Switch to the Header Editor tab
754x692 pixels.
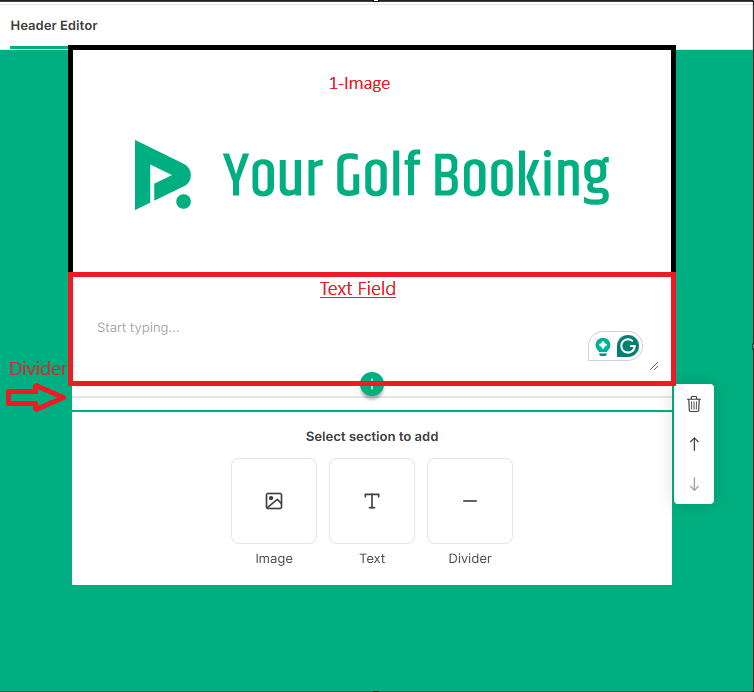(54, 25)
